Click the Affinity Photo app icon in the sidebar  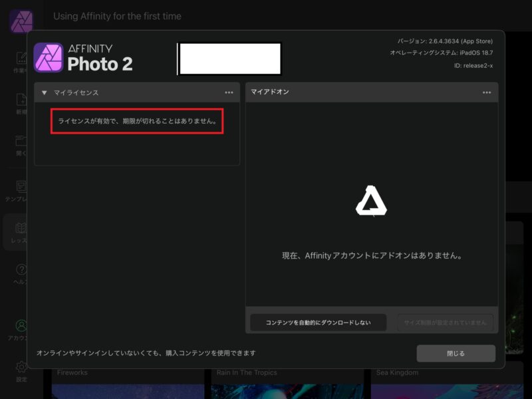[21, 22]
